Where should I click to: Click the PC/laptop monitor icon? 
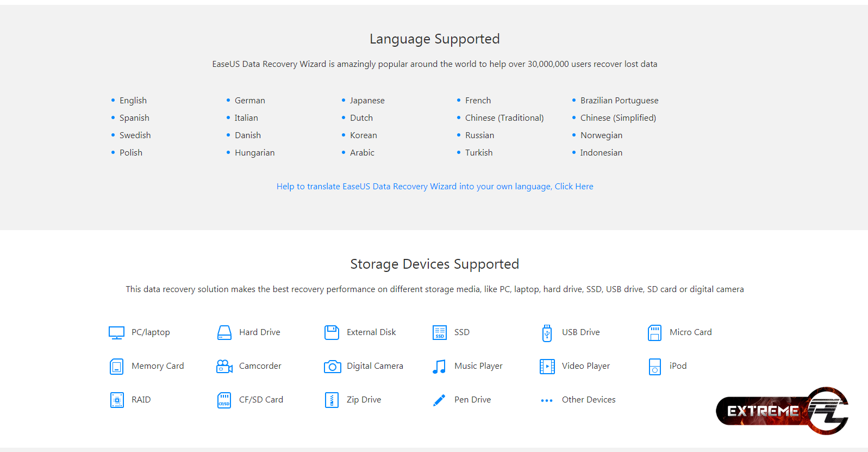click(116, 333)
